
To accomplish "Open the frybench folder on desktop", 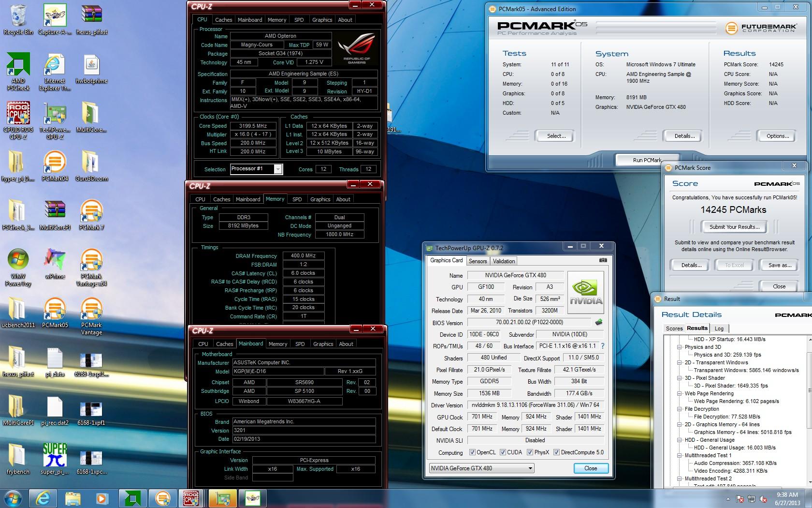I will pos(18,459).
